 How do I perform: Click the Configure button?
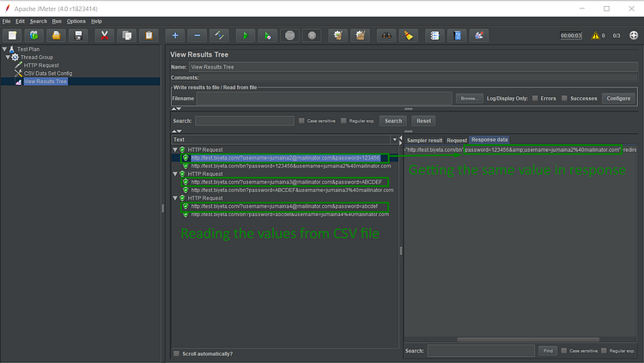coord(618,99)
